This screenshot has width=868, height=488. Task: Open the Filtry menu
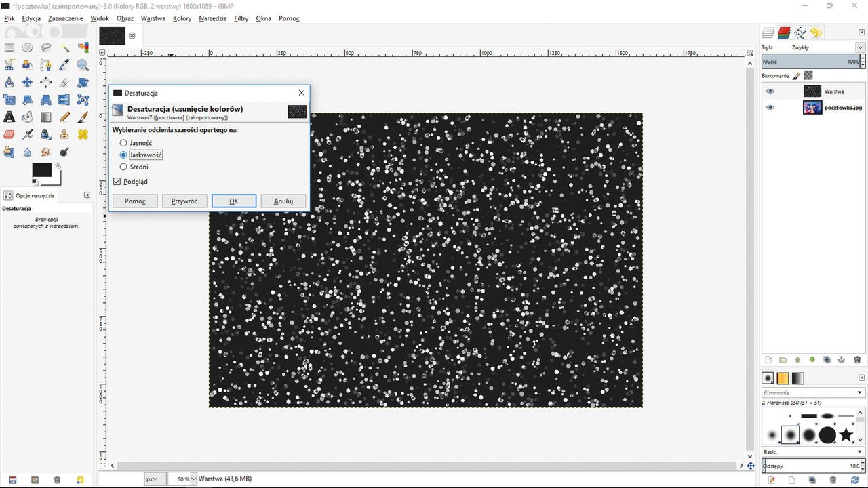[x=241, y=18]
